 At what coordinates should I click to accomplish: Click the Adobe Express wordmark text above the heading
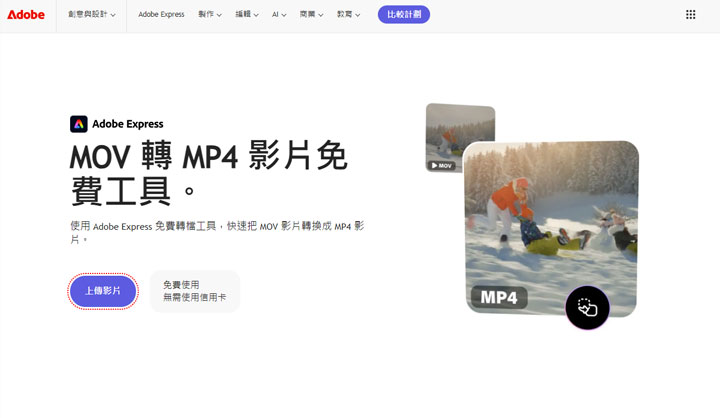pyautogui.click(x=128, y=124)
